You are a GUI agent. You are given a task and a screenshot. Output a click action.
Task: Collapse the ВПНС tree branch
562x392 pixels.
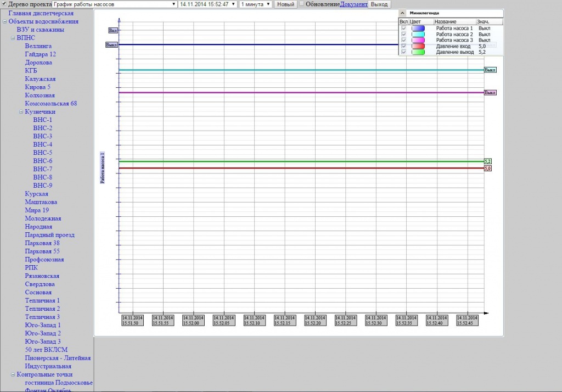pos(13,38)
